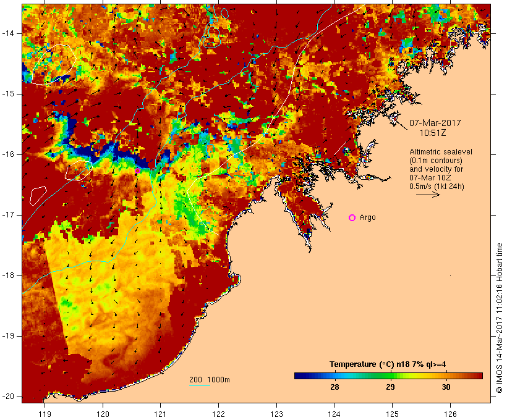Viewport: 507px width, 420px height.
Task: Click the magenta Argo legend circle
Action: pyautogui.click(x=352, y=218)
